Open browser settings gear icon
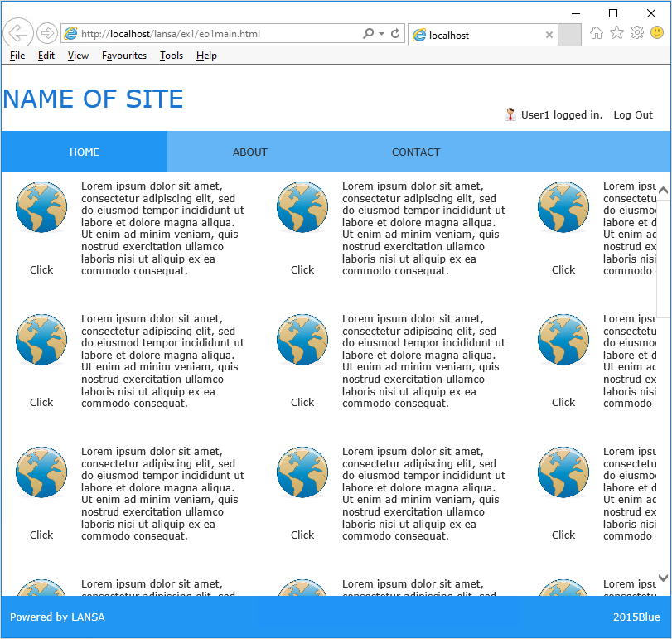The image size is (672, 639). (637, 32)
